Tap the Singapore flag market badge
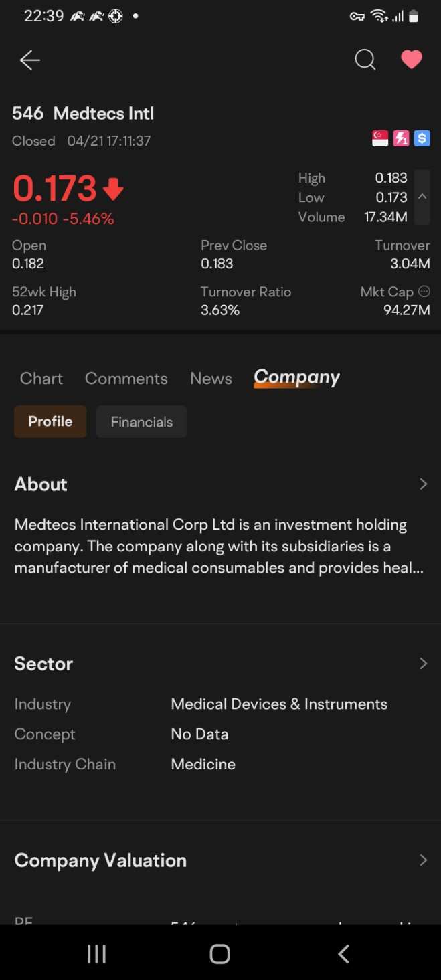The height and width of the screenshot is (980, 441). coord(380,138)
